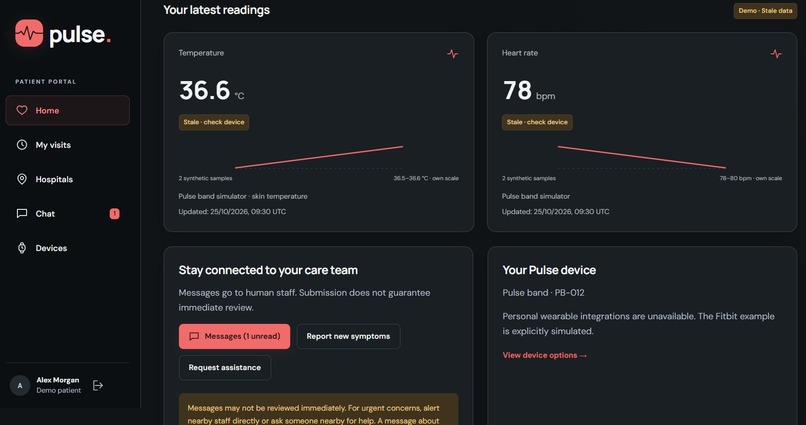Click the clock icon beside My visits
The width and height of the screenshot is (806, 425).
pyautogui.click(x=22, y=144)
